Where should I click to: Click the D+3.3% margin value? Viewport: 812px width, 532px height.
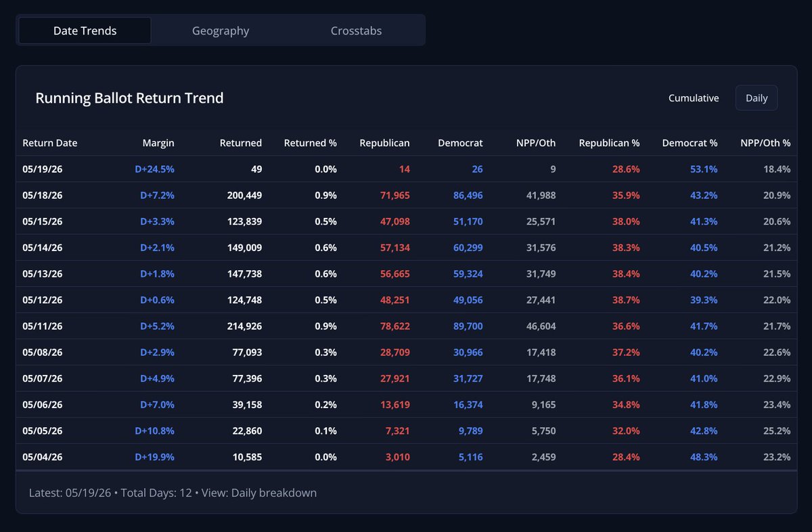click(x=157, y=221)
